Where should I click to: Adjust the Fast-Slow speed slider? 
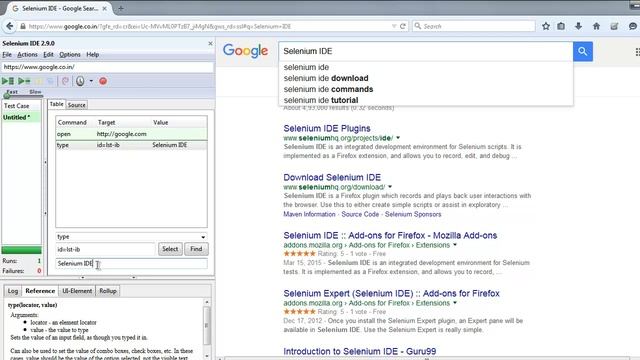pyautogui.click(x=7, y=95)
